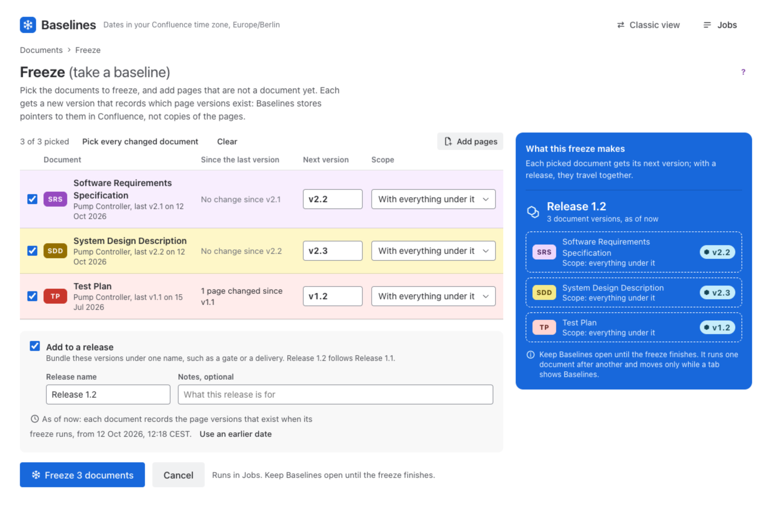The width and height of the screenshot is (772, 532).
Task: Uncheck the Test Plan checkbox
Action: [x=32, y=296]
